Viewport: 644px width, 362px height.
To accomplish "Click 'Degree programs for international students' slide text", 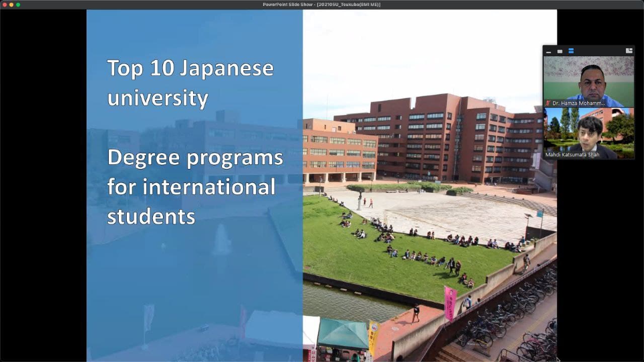I will point(195,187).
